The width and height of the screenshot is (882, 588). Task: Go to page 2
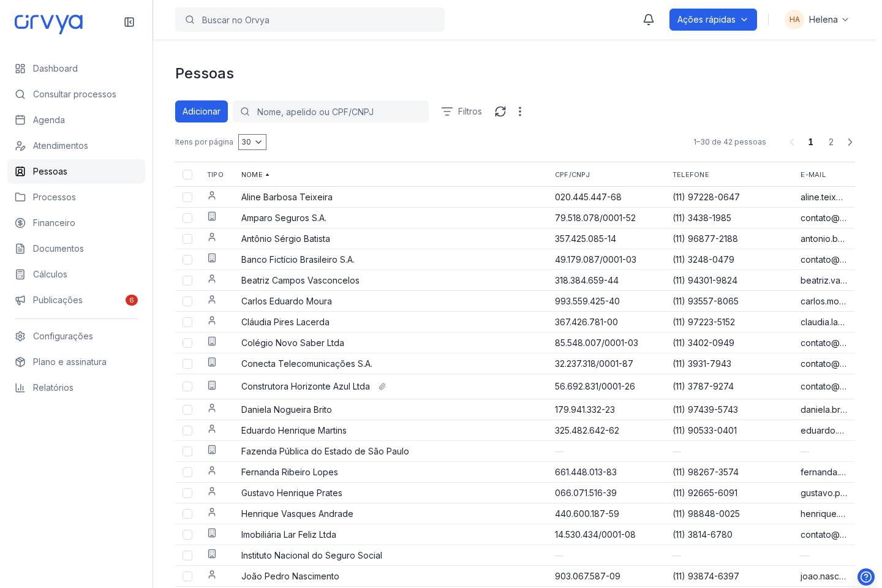coord(831,142)
